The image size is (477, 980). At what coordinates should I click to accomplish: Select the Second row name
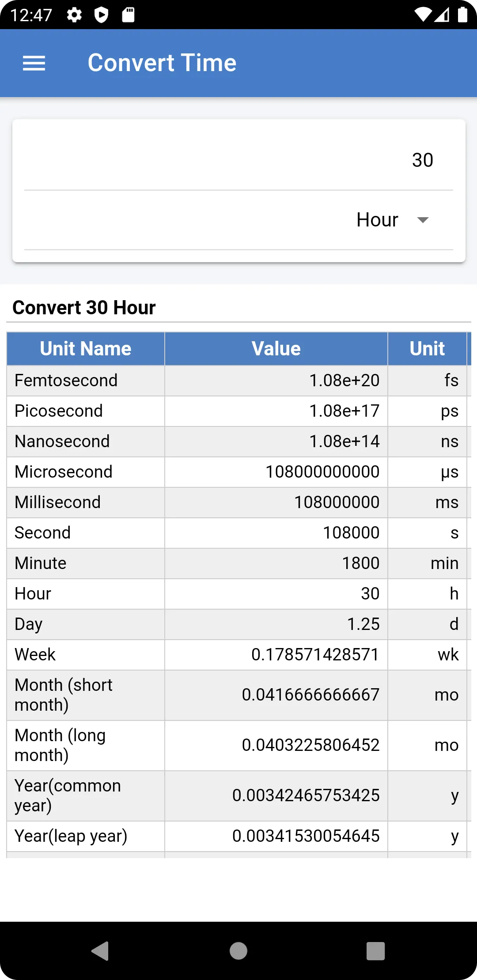[x=43, y=533]
